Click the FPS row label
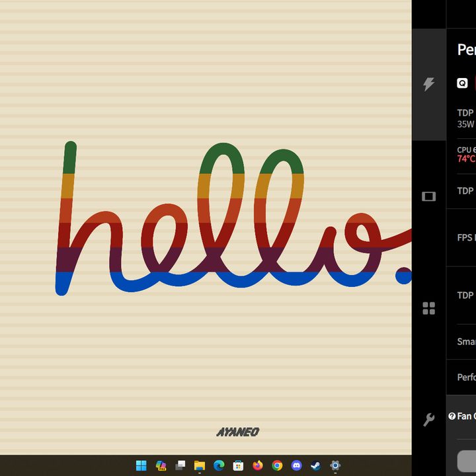Image resolution: width=476 pixels, height=476 pixels. click(x=466, y=237)
